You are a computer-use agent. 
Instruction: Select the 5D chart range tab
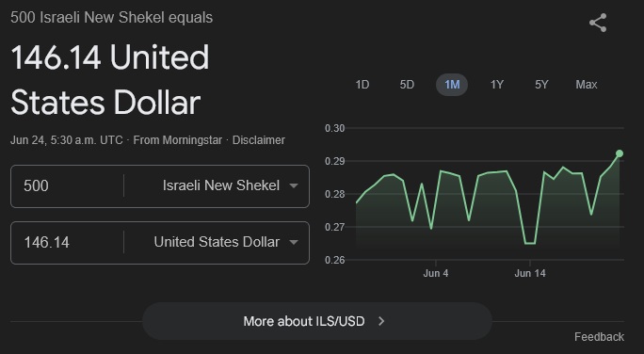point(407,85)
